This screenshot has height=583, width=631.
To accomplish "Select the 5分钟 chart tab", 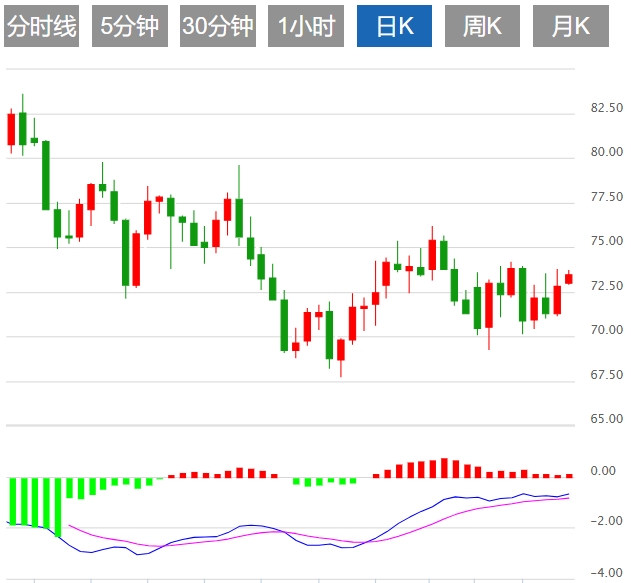I will pyautogui.click(x=130, y=27).
